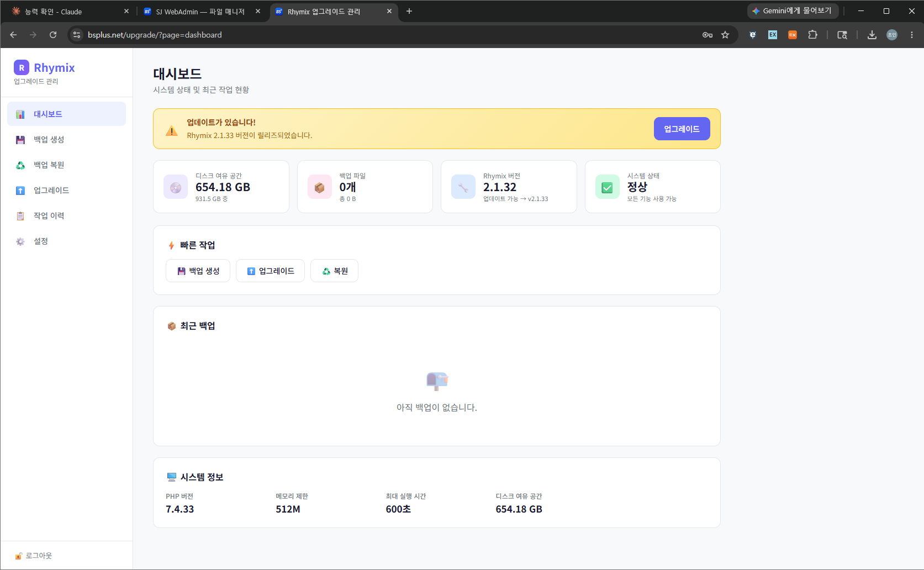This screenshot has width=924, height=570.
Task: Click the monitor icon beside 시스템 정보
Action: pyautogui.click(x=172, y=477)
